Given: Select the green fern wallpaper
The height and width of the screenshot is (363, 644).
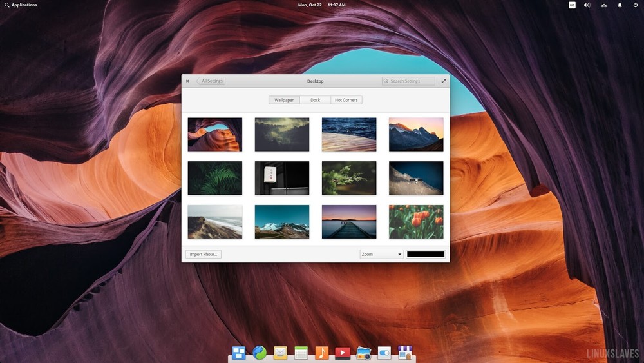Looking at the screenshot, I should (215, 178).
